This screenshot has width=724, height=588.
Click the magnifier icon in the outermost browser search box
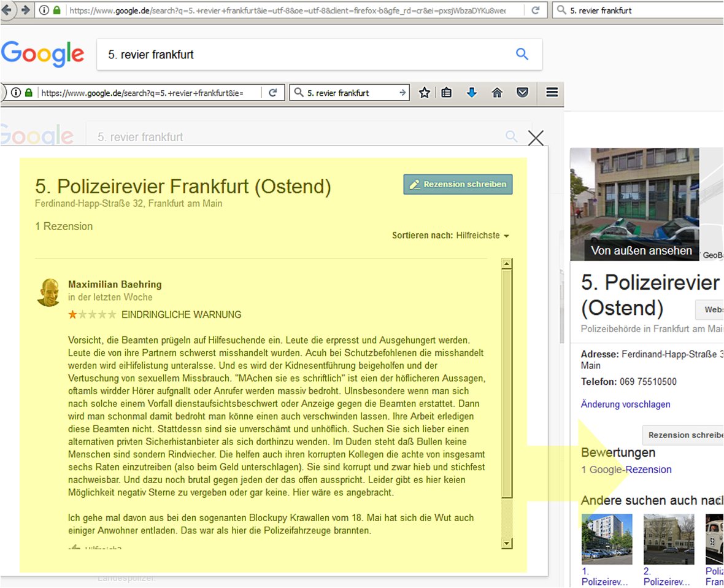[x=561, y=10]
